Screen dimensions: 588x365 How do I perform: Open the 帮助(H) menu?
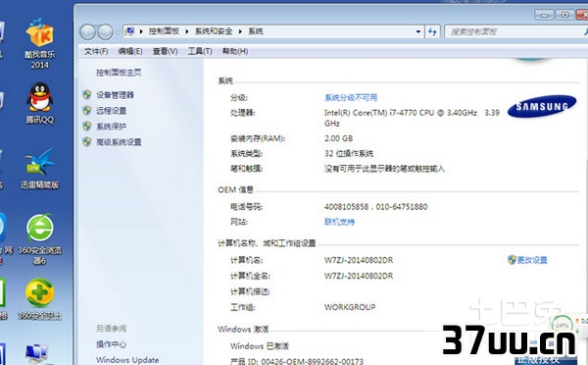click(235, 51)
